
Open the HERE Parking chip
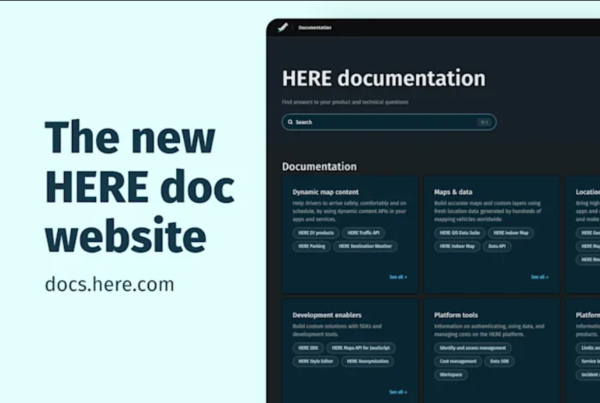pos(311,246)
